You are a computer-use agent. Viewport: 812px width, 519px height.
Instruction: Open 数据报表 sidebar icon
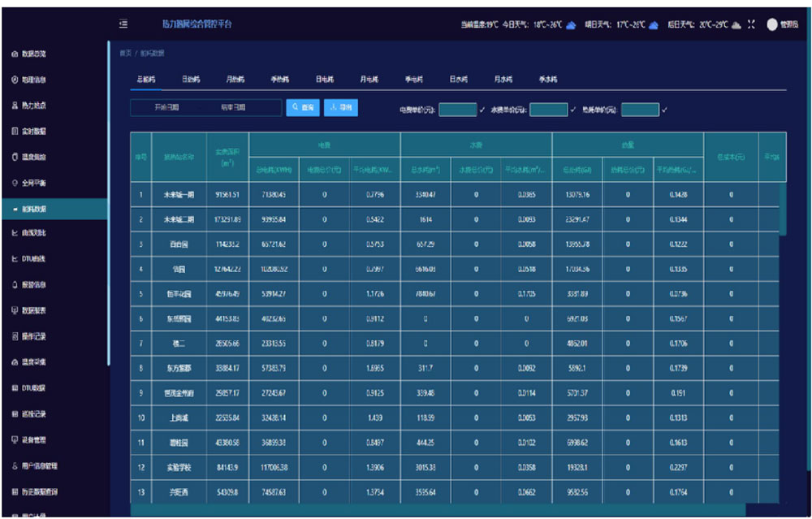click(15, 310)
